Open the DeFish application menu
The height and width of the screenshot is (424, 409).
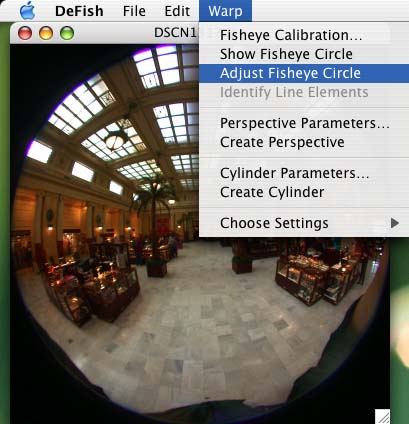(x=79, y=11)
